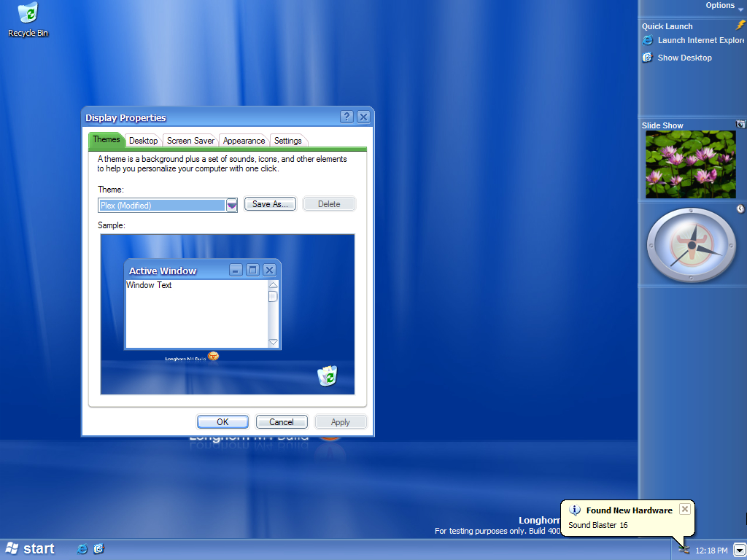Click the Found New Hardware info icon
The image size is (747, 560).
575,510
